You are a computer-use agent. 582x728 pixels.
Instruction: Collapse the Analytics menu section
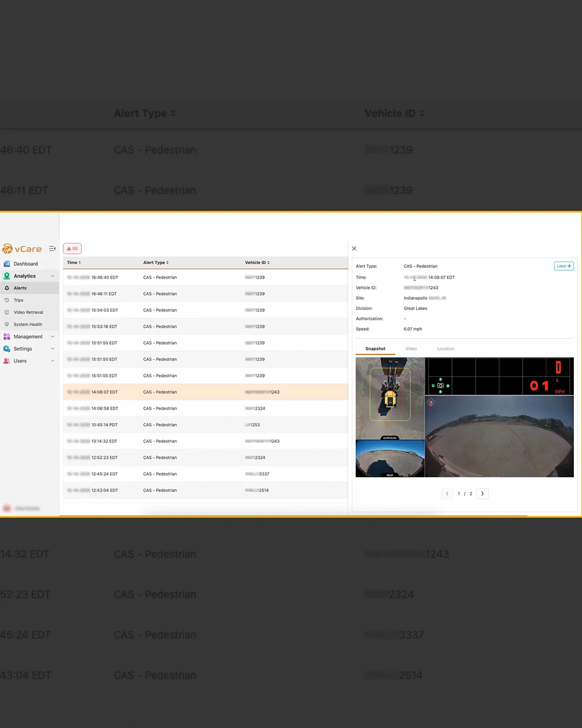pos(52,276)
